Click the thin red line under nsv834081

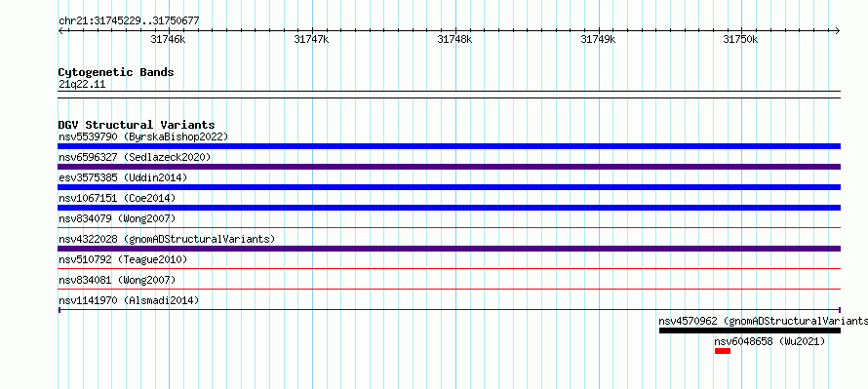point(449,289)
